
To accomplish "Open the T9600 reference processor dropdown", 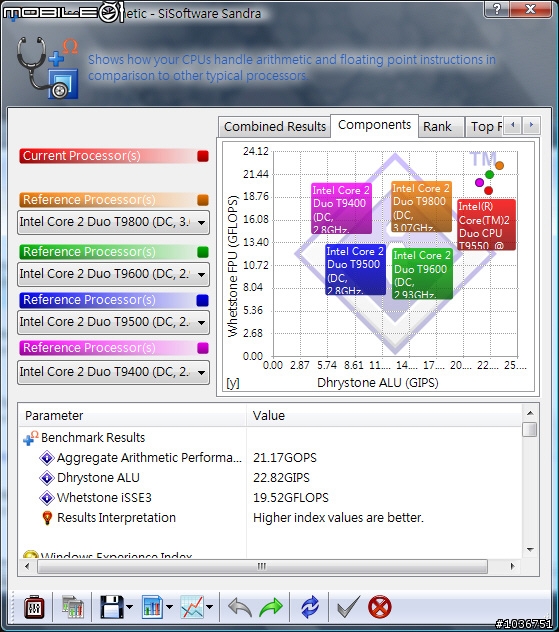I will 113,274.
